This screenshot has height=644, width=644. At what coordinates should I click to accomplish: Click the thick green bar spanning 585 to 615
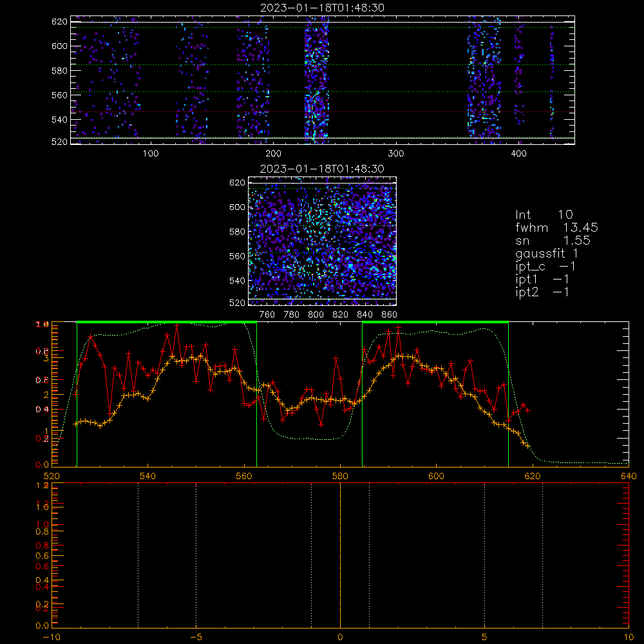[x=435, y=322]
